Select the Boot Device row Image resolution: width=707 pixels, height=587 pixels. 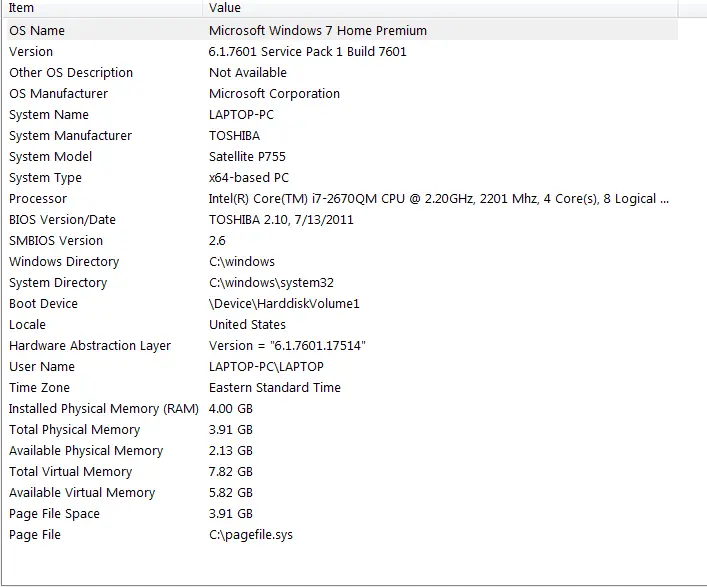point(343,303)
